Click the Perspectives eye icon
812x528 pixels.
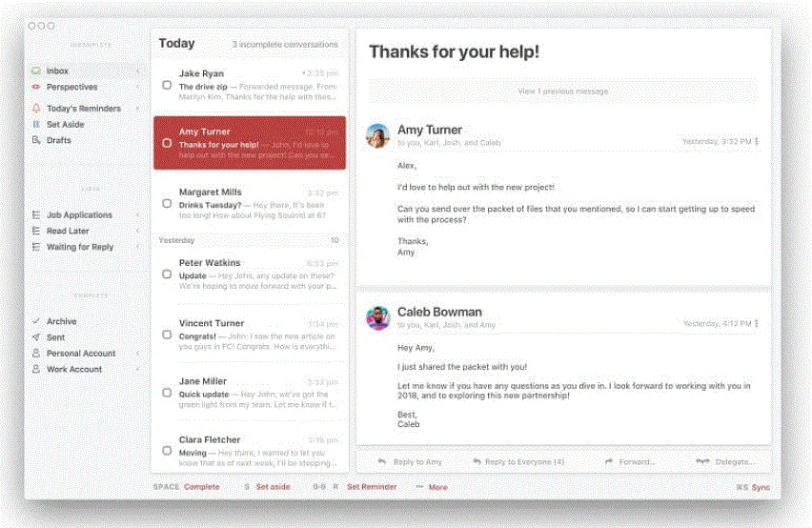pos(36,87)
